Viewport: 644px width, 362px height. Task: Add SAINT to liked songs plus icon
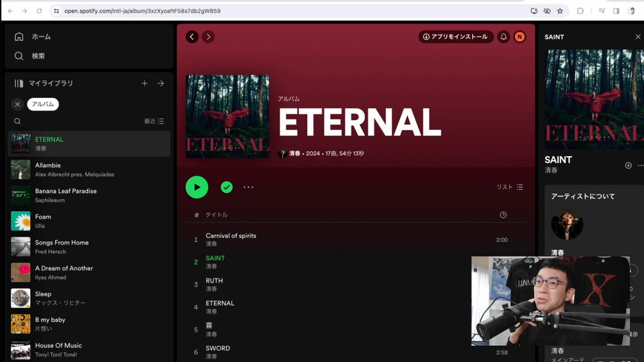point(629,166)
